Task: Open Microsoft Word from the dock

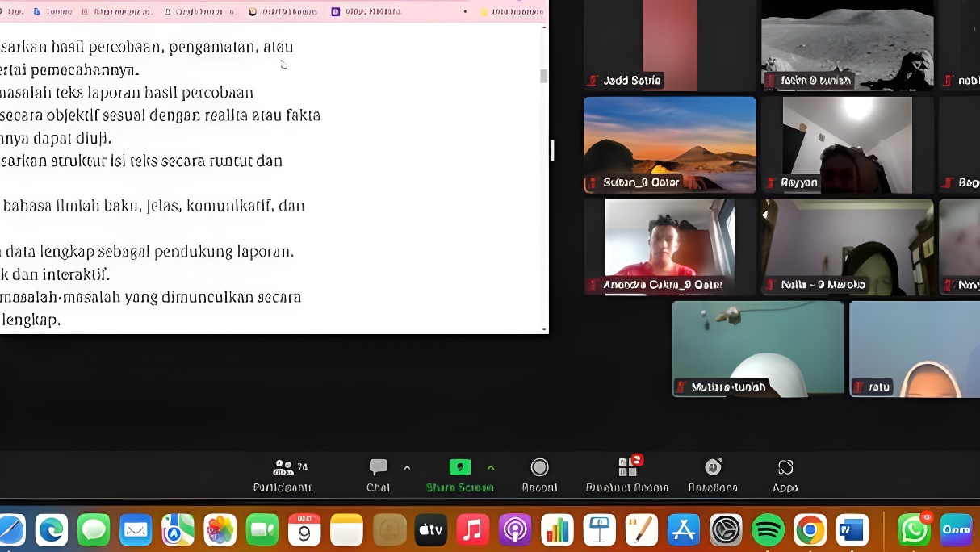Action: point(852,530)
